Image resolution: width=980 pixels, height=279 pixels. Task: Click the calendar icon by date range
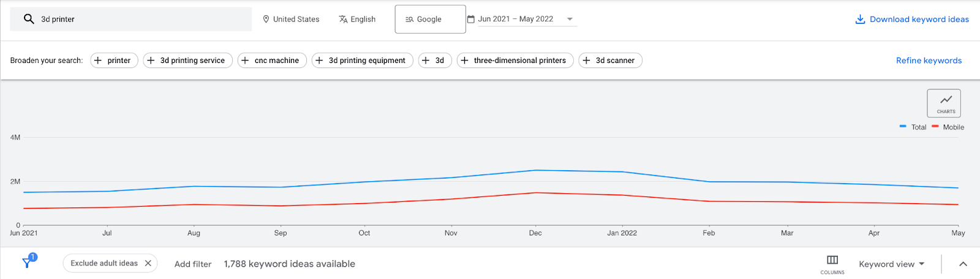click(471, 20)
